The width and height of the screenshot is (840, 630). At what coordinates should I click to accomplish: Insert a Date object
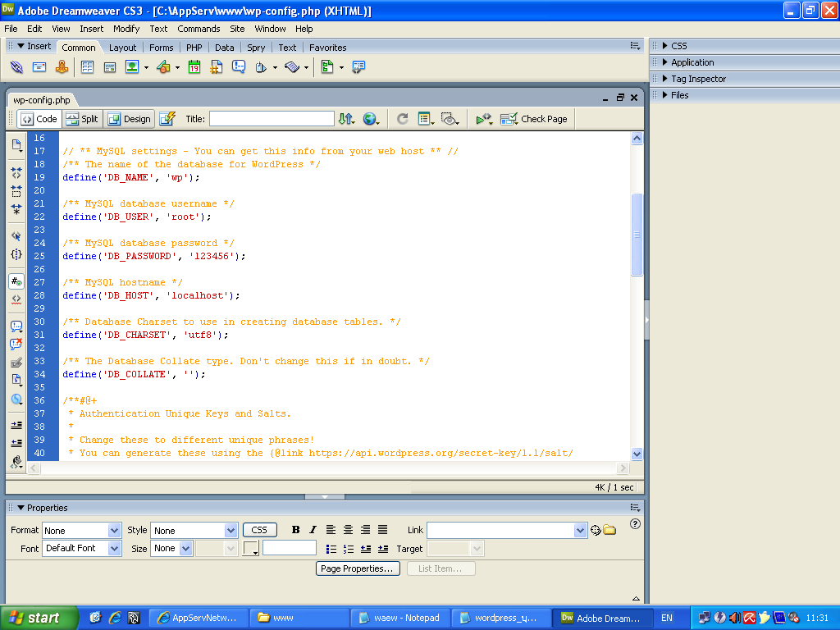point(194,67)
